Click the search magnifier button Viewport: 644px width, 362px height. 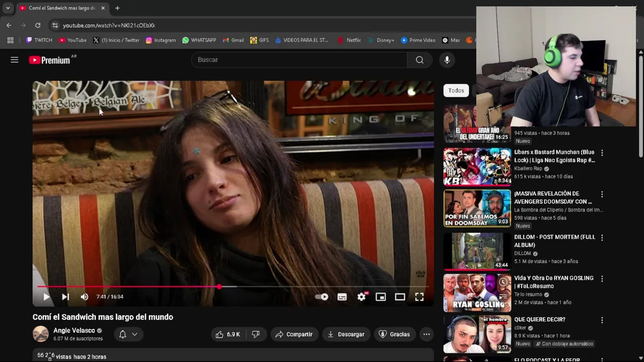coord(420,60)
